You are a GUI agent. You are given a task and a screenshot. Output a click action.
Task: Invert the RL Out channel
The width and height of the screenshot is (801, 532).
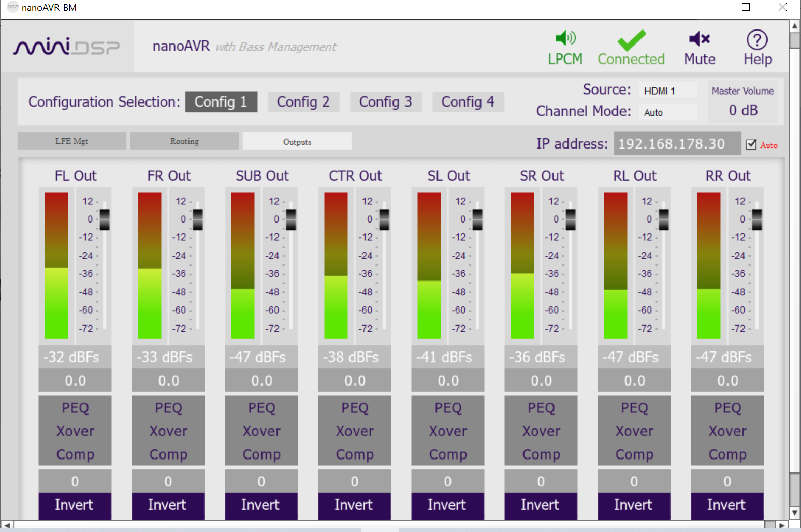click(x=634, y=505)
